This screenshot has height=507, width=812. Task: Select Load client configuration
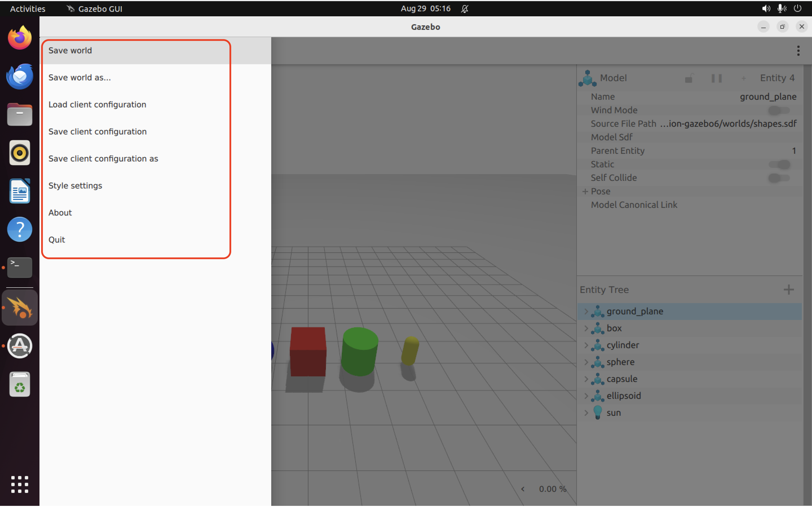click(97, 104)
